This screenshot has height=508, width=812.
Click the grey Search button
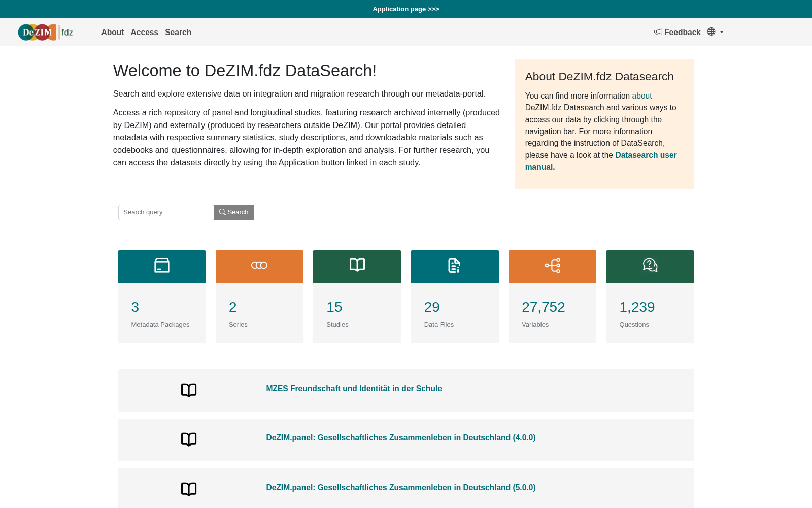233,212
